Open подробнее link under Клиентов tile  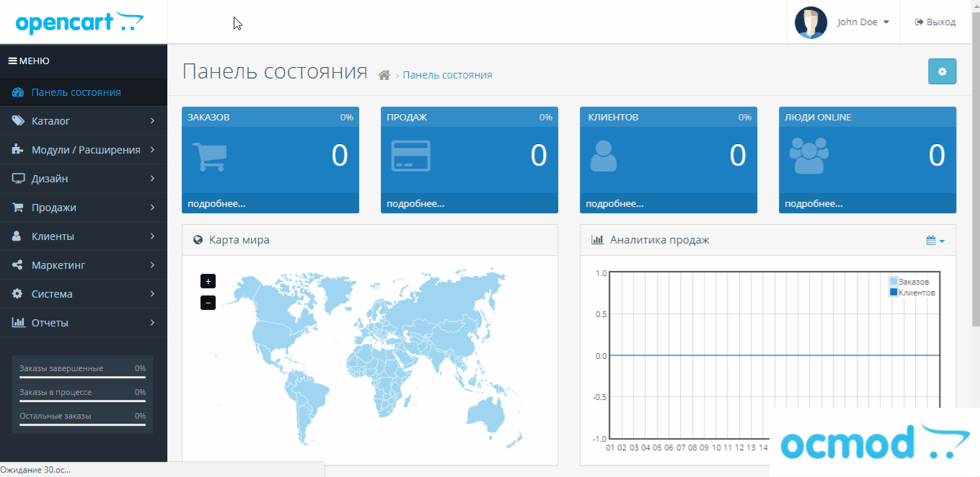coord(614,204)
